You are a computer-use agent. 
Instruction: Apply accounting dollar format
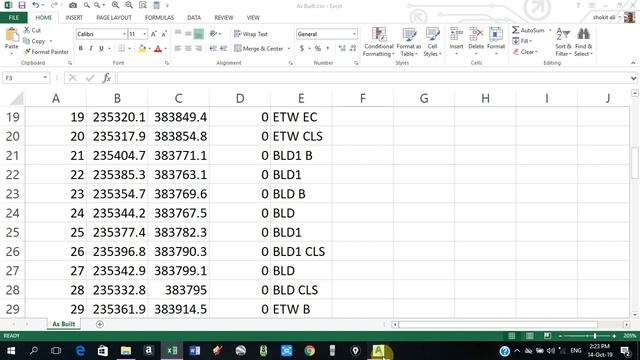[302, 49]
